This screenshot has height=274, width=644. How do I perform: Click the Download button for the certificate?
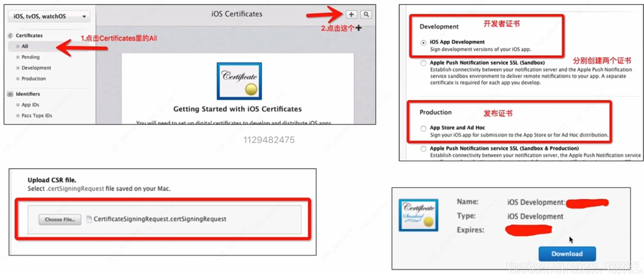pyautogui.click(x=567, y=253)
